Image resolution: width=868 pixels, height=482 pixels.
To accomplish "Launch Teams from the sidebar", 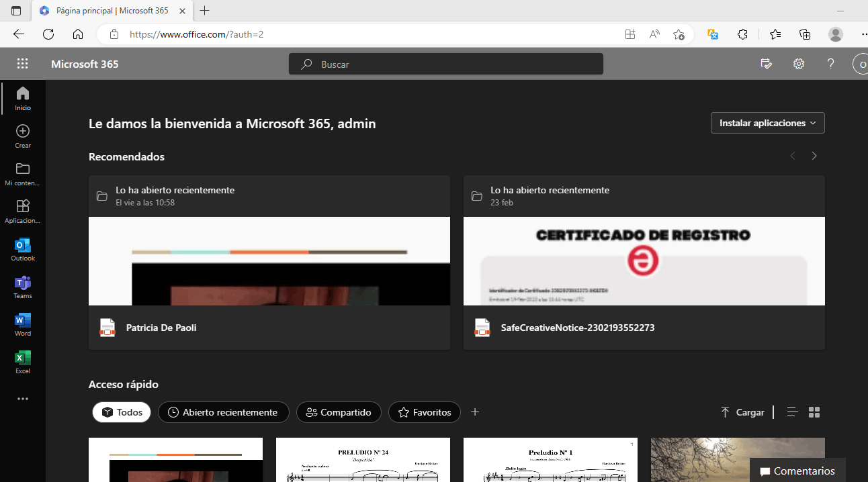I will pos(23,286).
